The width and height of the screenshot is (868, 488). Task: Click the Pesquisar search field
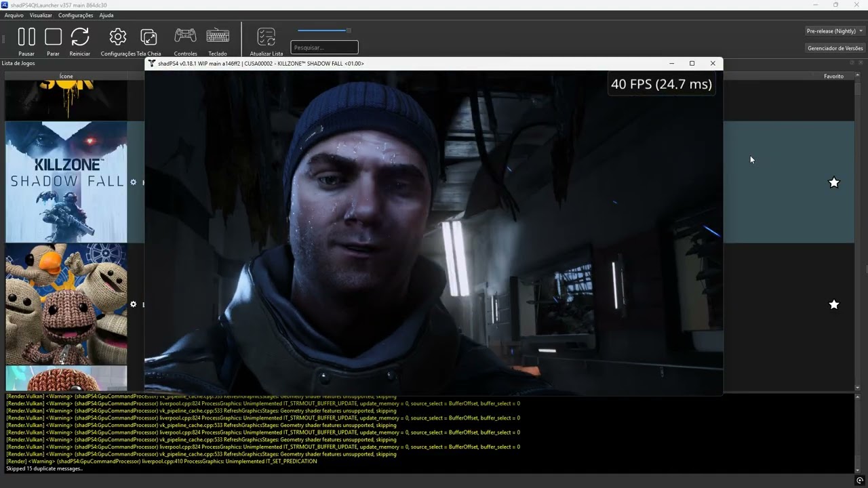pyautogui.click(x=324, y=47)
